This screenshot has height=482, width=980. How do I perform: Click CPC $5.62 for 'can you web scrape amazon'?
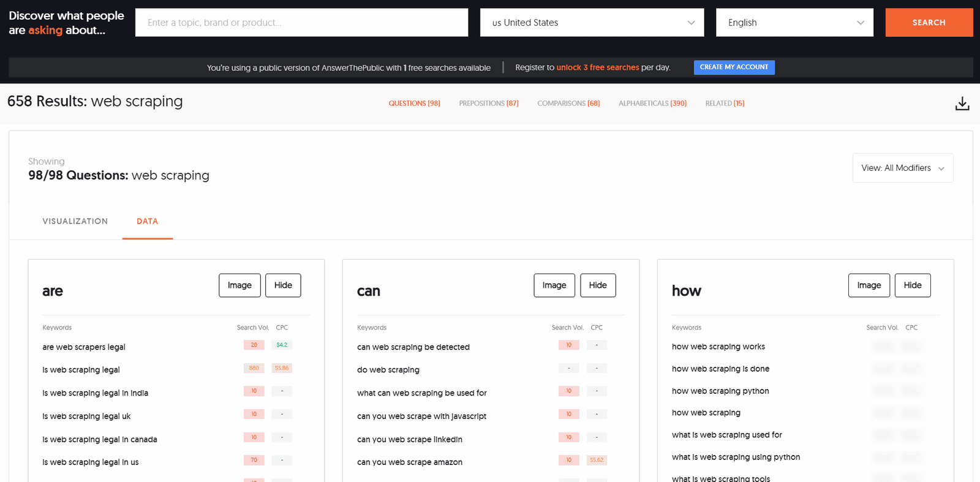click(597, 460)
